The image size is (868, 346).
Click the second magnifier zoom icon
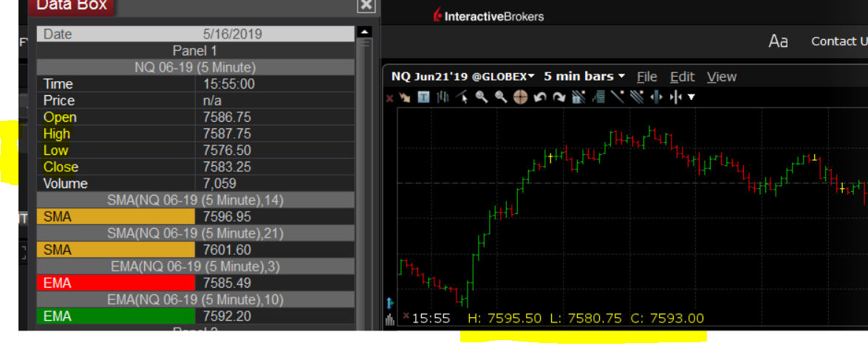click(x=501, y=97)
